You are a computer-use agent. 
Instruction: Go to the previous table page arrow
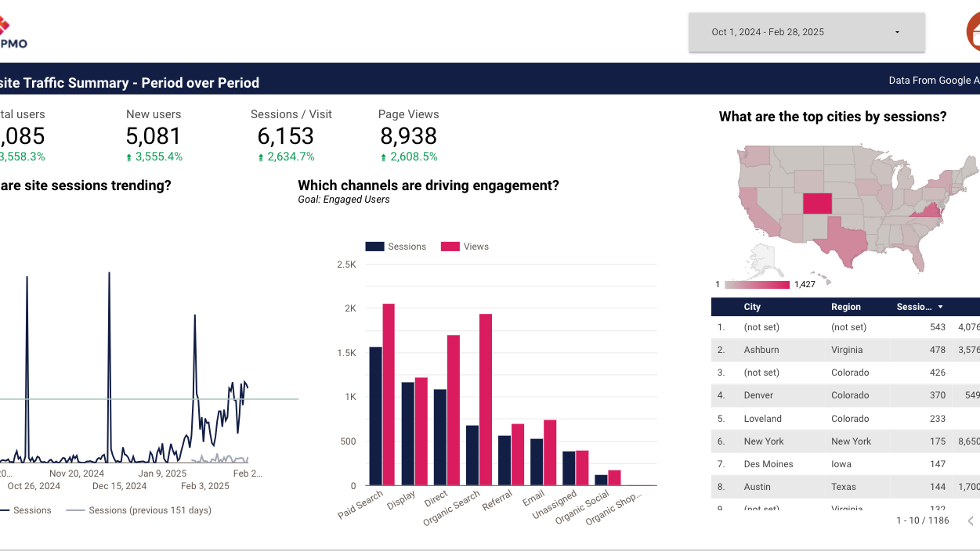[971, 520]
